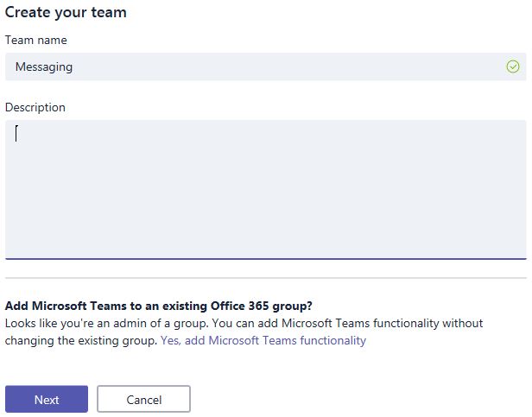This screenshot has height=417, width=532.
Task: Open the 'Yes, add Microsoft Teams functionality' link
Action: [263, 340]
